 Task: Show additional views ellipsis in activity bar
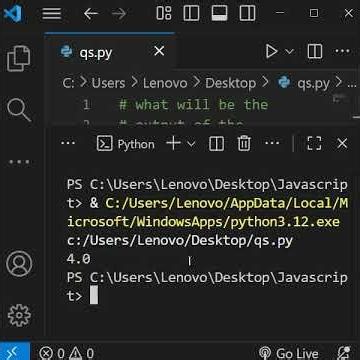point(19,162)
